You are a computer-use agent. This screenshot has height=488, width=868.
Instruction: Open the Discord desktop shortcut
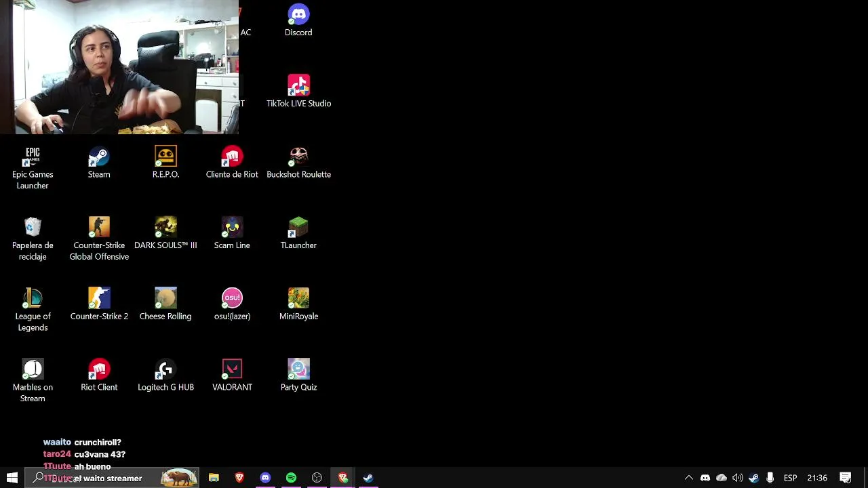click(298, 20)
